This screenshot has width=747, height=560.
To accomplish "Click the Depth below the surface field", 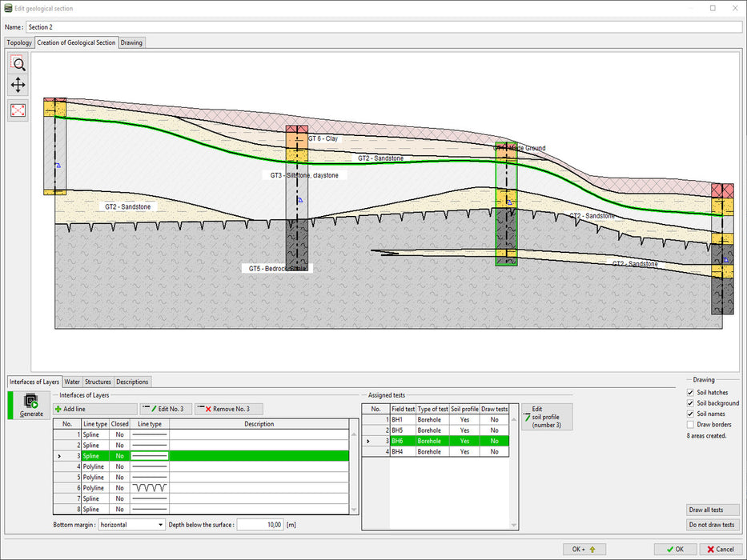I will (261, 525).
